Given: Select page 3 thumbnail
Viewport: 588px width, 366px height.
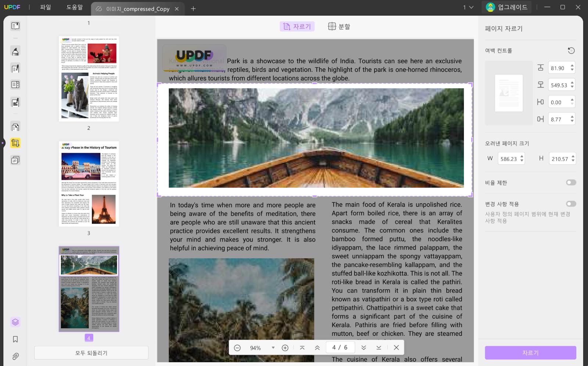Looking at the screenshot, I should coord(89,184).
